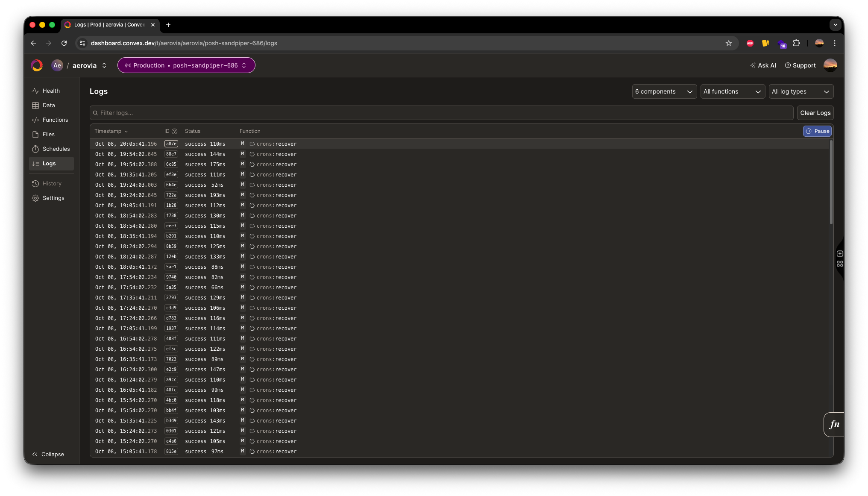Toggle Timestamp column sort order
Screen dimensions: 868x496
point(111,131)
